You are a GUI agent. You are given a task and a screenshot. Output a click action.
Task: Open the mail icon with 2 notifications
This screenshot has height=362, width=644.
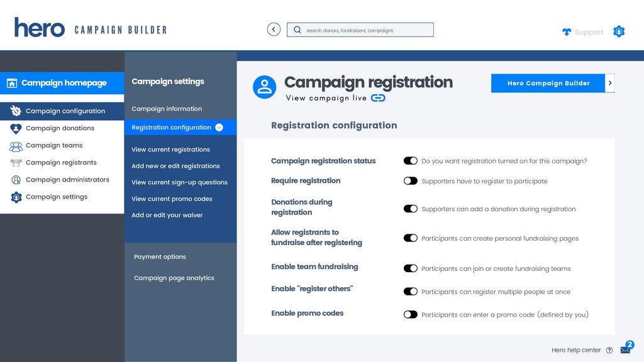click(627, 348)
